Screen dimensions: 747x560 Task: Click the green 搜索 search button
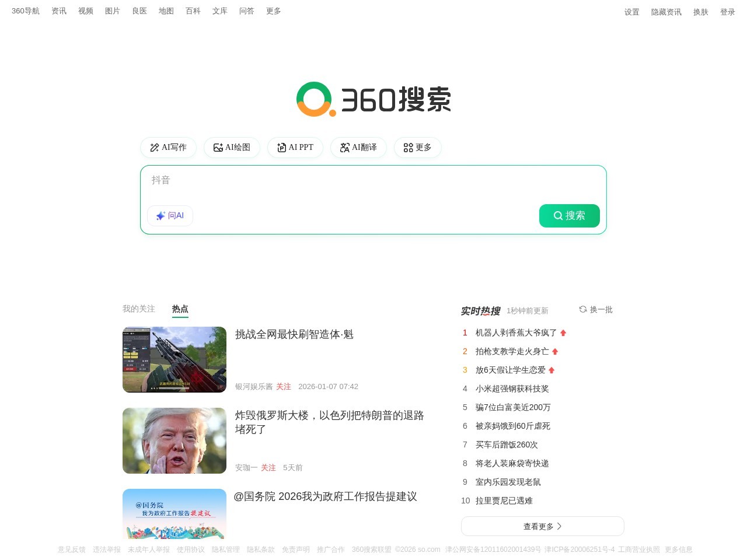569,216
